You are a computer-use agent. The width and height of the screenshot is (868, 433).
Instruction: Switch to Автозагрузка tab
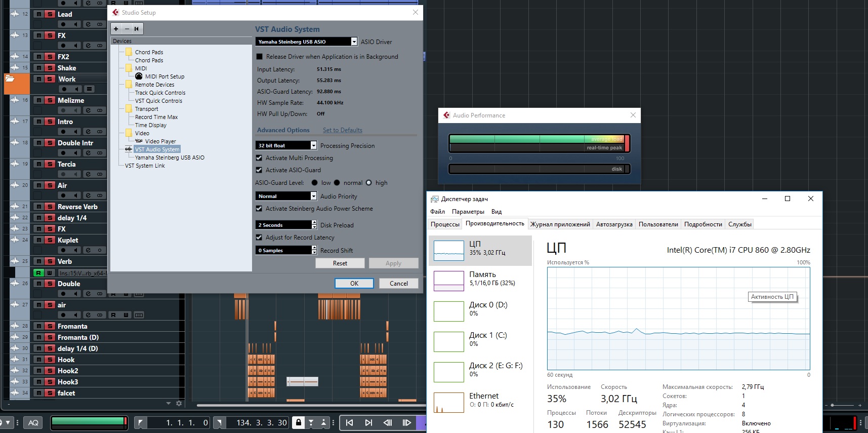(614, 224)
